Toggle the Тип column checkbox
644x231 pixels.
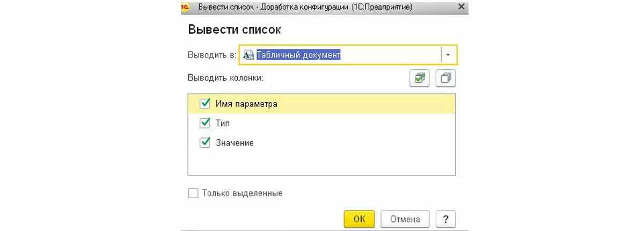[204, 123]
